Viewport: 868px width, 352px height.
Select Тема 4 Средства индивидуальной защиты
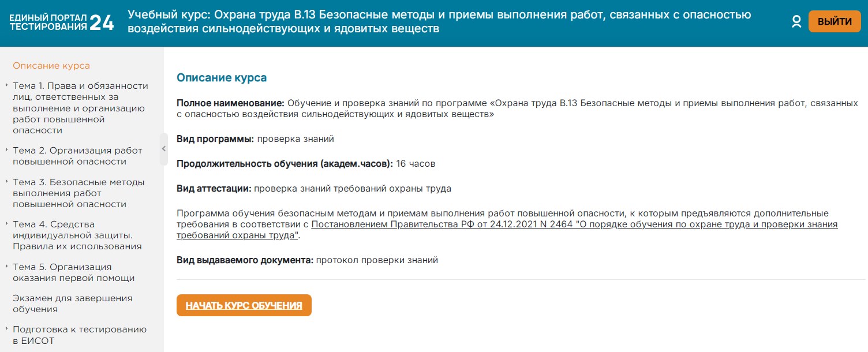point(77,235)
